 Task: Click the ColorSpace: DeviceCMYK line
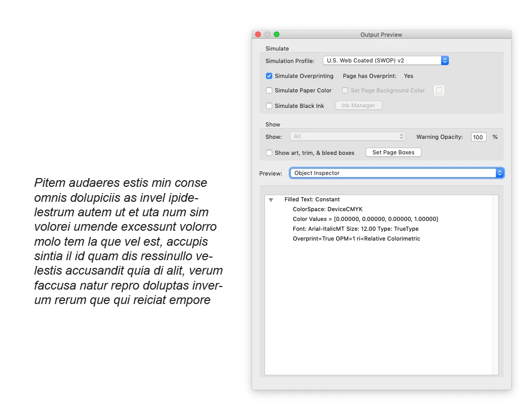327,209
